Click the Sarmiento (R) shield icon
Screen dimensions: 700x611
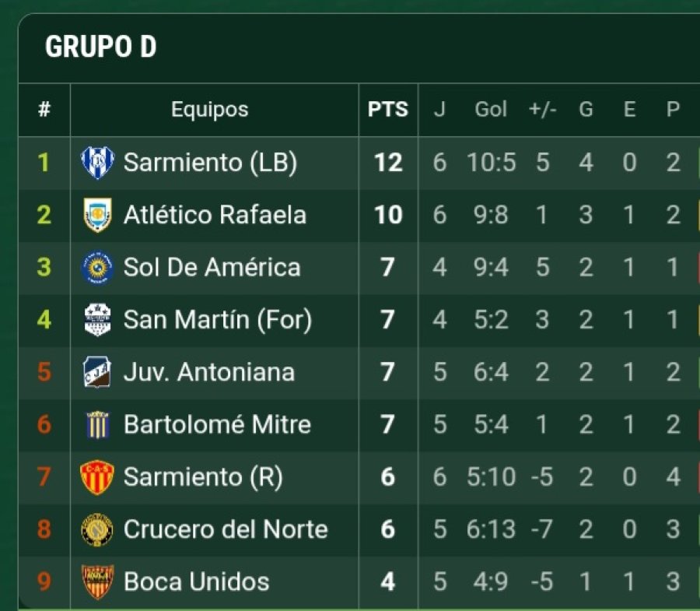pos(98,477)
